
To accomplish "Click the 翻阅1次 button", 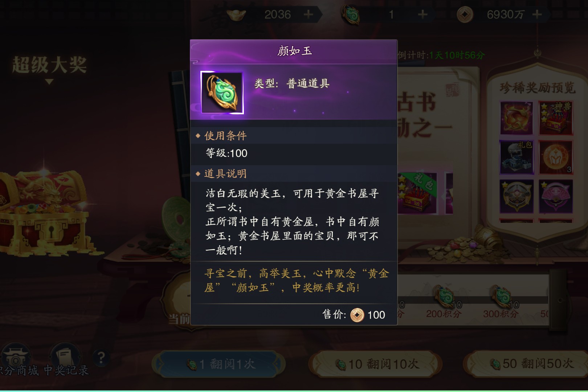I will [219, 364].
